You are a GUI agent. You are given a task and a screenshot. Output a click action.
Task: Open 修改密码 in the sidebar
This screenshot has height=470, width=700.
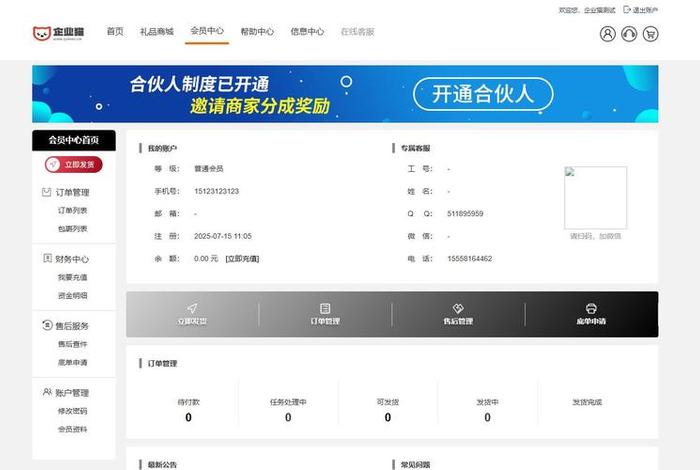click(72, 412)
